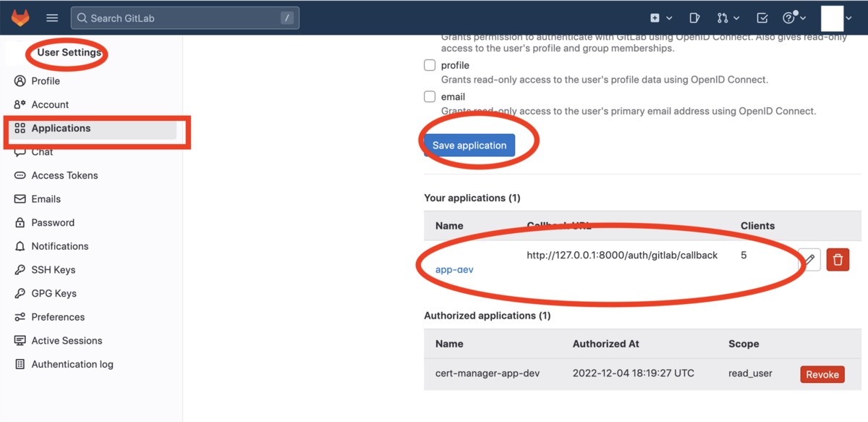Viewport: 868px width, 422px height.
Task: Edit the app-dev application using the pencil icon
Action: click(x=809, y=259)
